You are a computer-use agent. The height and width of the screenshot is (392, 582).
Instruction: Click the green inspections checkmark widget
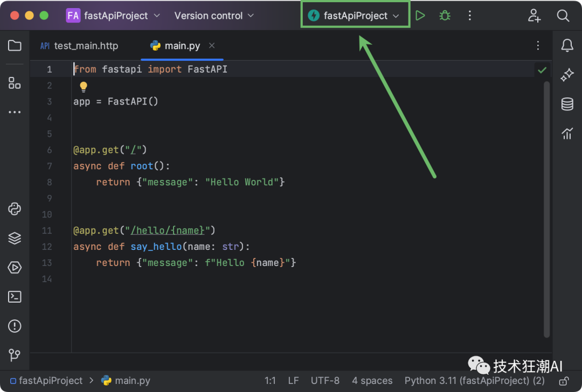tap(542, 69)
